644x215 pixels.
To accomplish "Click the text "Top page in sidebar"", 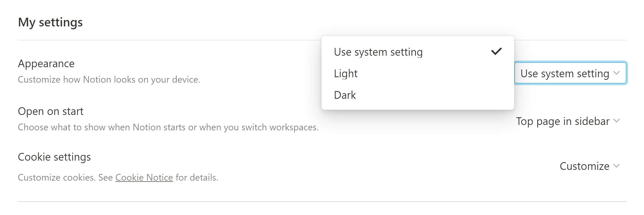I will click(563, 121).
